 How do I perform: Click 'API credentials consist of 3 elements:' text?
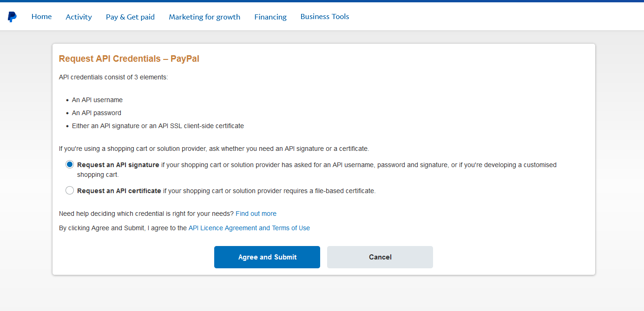point(113,77)
